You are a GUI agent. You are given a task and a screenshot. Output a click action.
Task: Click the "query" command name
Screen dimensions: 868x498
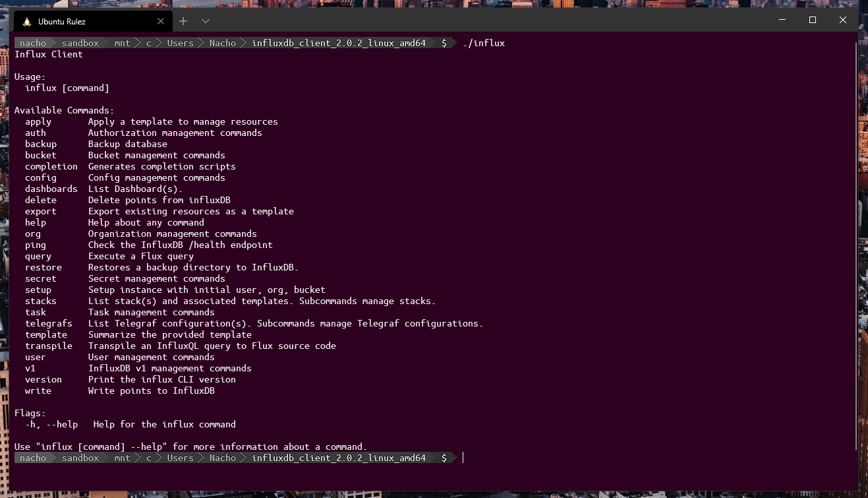click(x=38, y=257)
